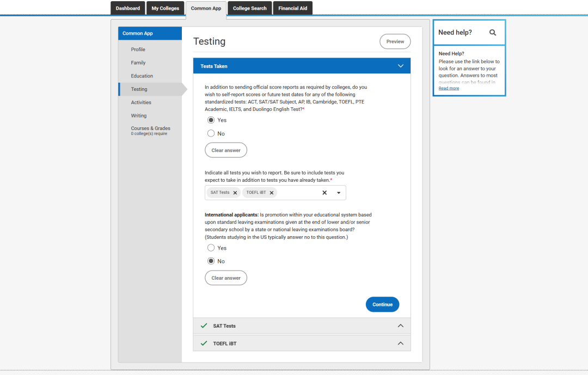Click the Tests Taken section header
Viewport: 588px width, 375px height.
(302, 66)
